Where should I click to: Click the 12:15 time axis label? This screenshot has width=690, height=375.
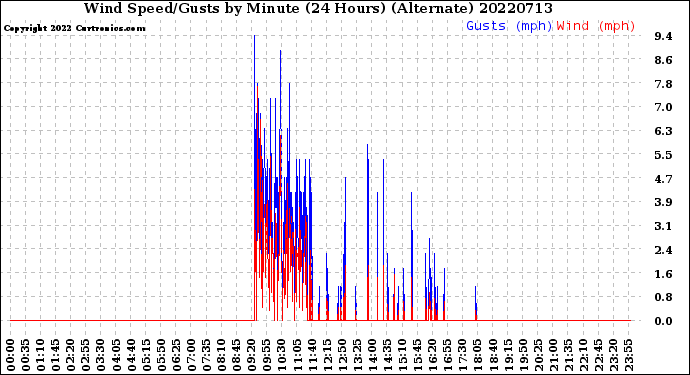point(327,355)
